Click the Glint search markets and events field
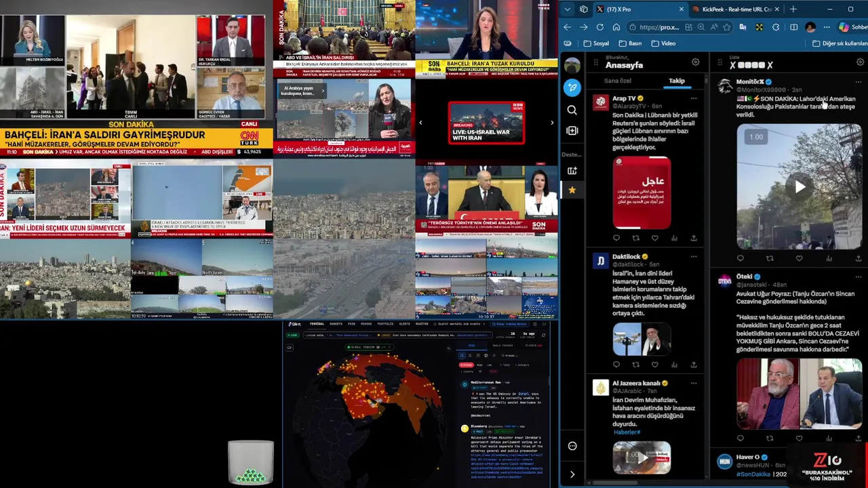 point(459,324)
